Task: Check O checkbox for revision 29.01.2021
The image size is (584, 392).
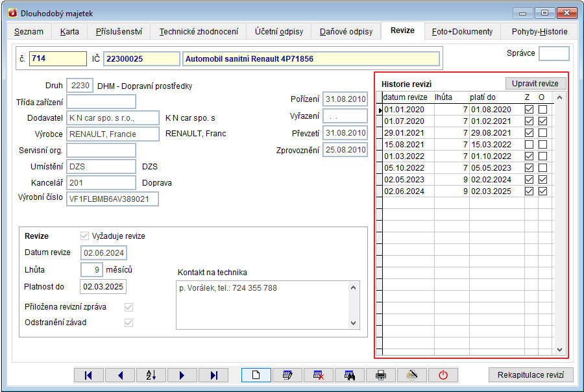Action: click(542, 132)
